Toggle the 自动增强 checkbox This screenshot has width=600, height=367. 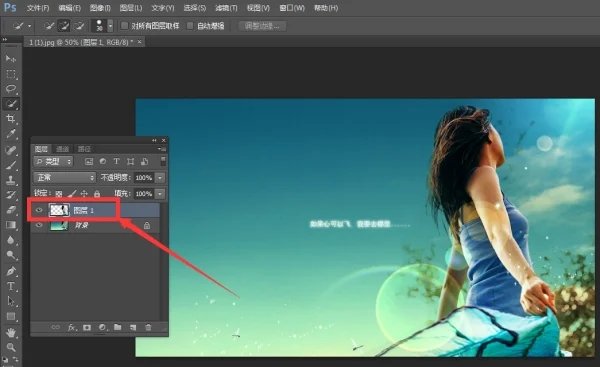point(190,26)
